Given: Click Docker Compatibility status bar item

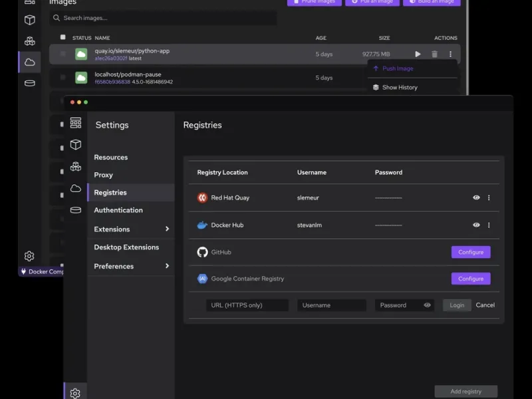Looking at the screenshot, I should [x=41, y=271].
